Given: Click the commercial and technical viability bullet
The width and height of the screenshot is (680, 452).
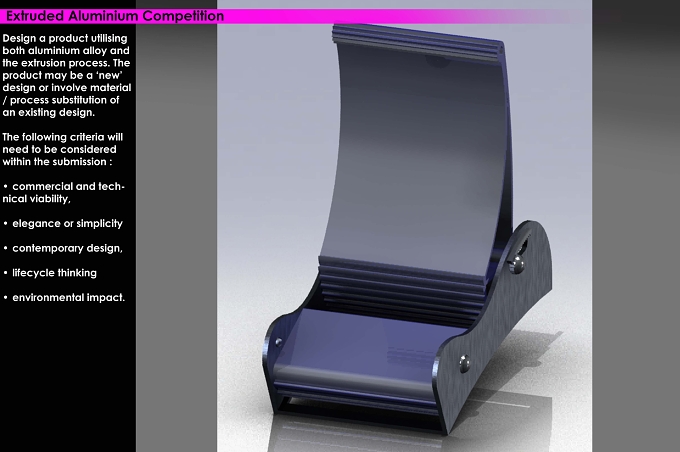Looking at the screenshot, I should [64, 193].
